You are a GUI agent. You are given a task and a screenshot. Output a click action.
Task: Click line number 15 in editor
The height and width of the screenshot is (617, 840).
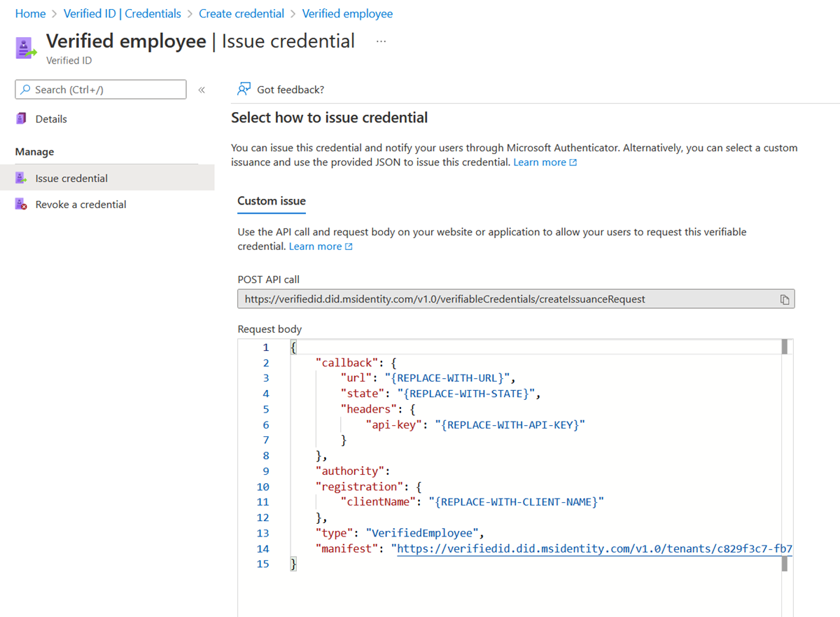(262, 564)
